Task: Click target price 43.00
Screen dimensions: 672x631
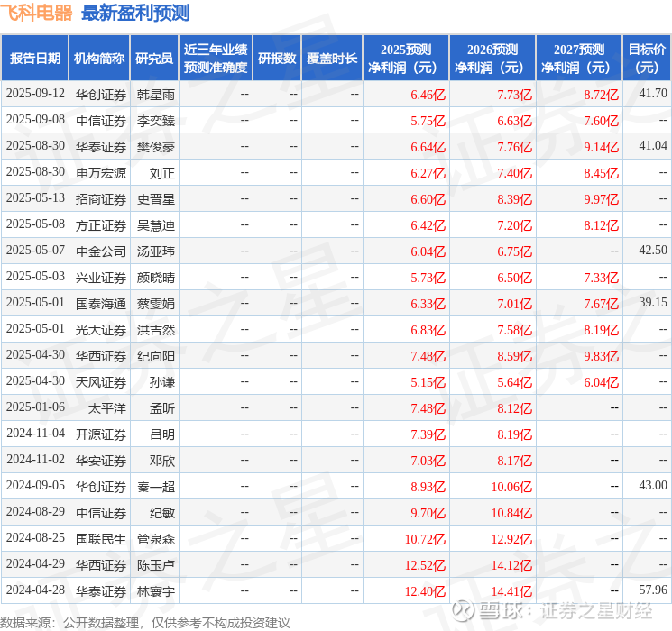Action: pyautogui.click(x=653, y=485)
